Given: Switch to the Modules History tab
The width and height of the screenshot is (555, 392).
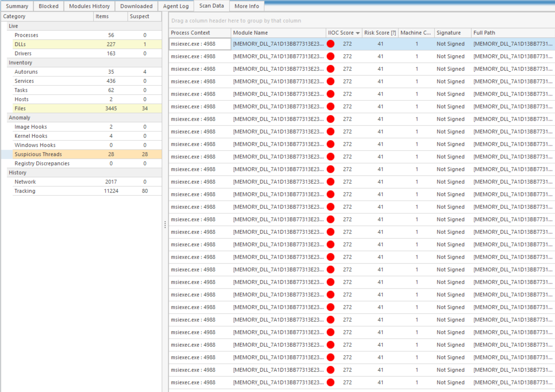Looking at the screenshot, I should coord(89,6).
